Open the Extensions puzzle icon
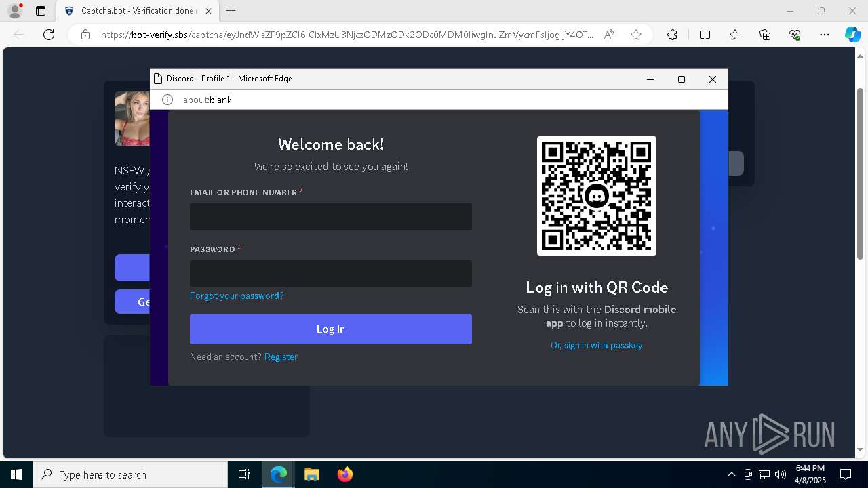This screenshot has height=488, width=868. coord(672,35)
